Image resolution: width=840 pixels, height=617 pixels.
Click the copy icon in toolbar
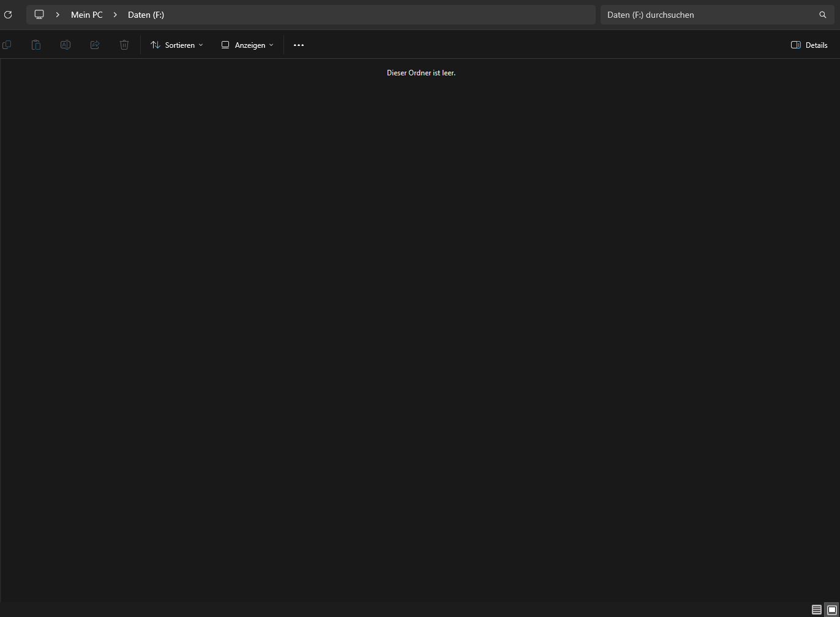point(7,45)
